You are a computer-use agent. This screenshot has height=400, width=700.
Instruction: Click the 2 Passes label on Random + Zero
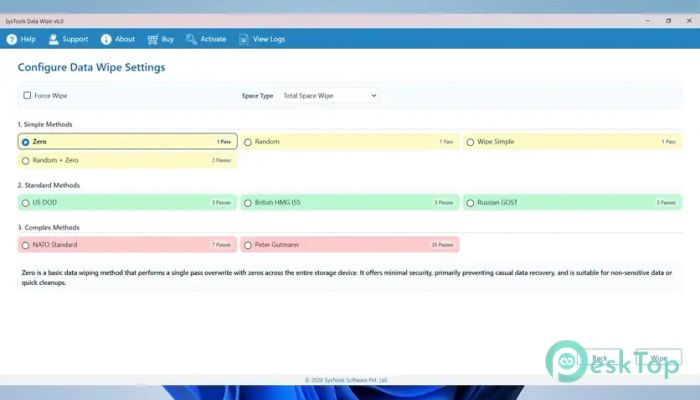point(221,160)
